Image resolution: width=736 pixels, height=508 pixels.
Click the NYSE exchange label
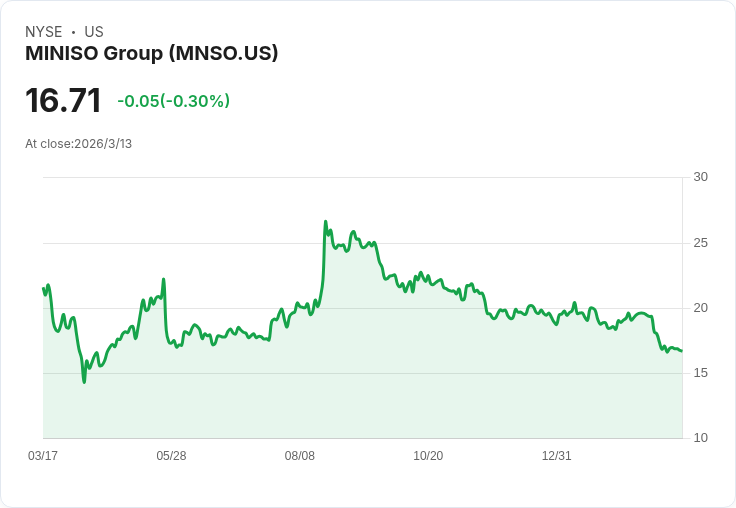(x=44, y=32)
